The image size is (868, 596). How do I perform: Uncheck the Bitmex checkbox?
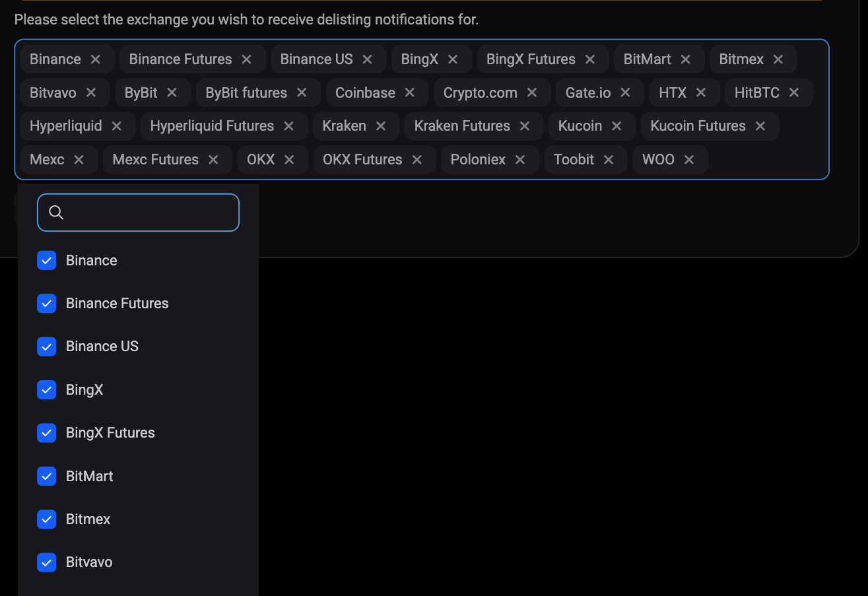tap(47, 519)
